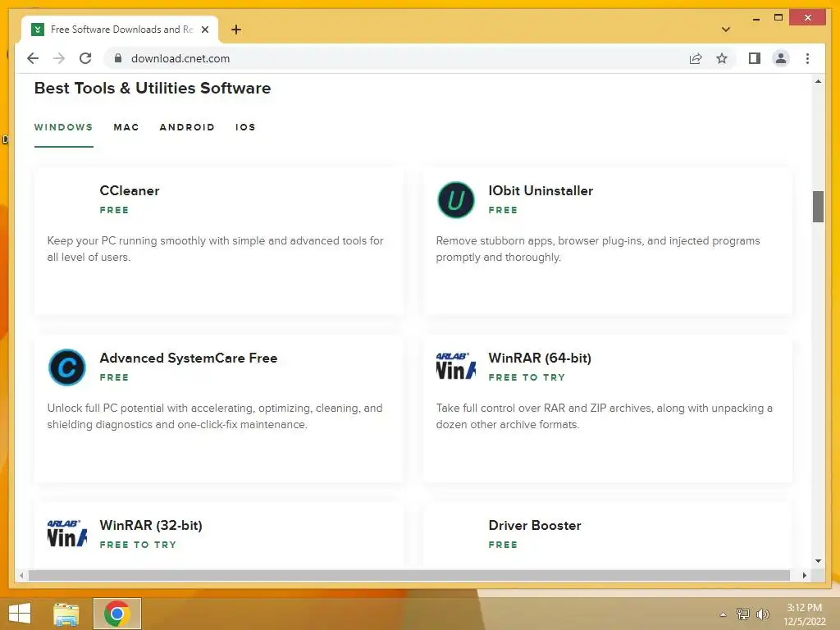
Task: Click the horizontal scroll right arrow
Action: coord(804,575)
